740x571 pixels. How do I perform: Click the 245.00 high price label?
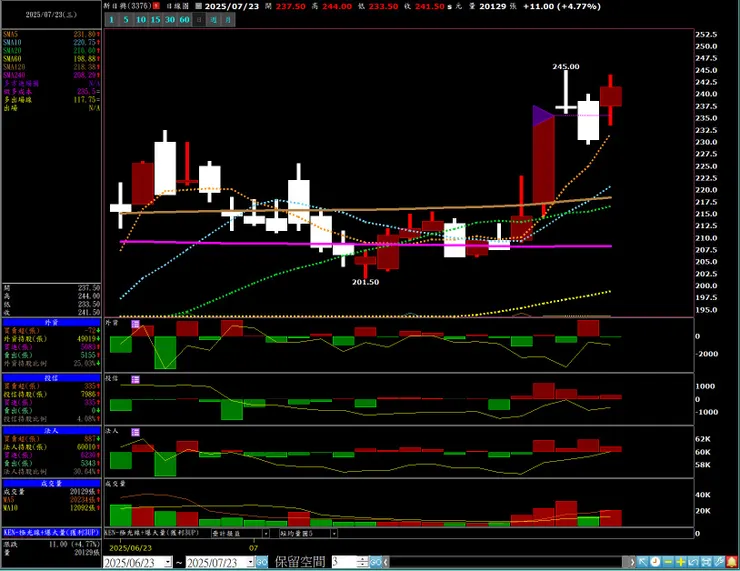point(566,67)
